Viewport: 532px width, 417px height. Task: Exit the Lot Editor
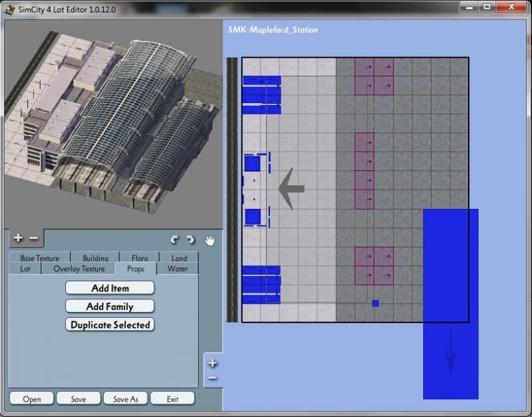point(172,398)
